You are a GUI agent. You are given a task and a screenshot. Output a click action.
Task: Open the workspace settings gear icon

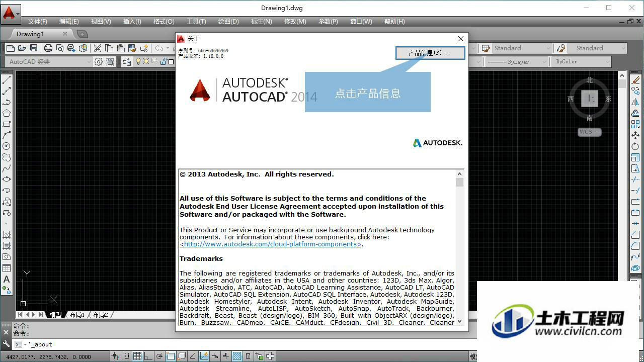click(99, 62)
